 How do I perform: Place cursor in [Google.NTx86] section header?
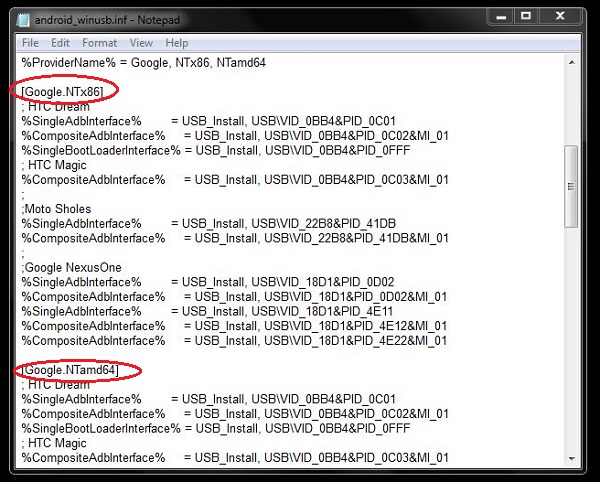62,92
